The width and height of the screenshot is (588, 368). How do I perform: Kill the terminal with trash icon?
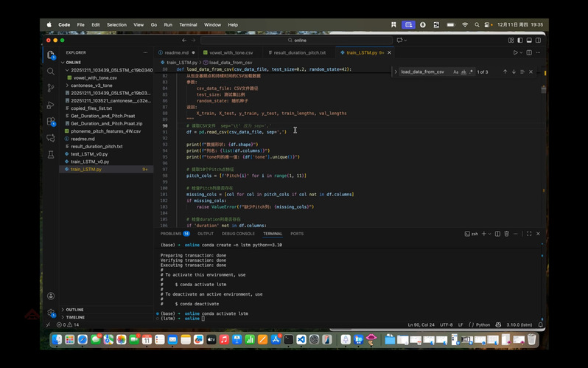[506, 234]
